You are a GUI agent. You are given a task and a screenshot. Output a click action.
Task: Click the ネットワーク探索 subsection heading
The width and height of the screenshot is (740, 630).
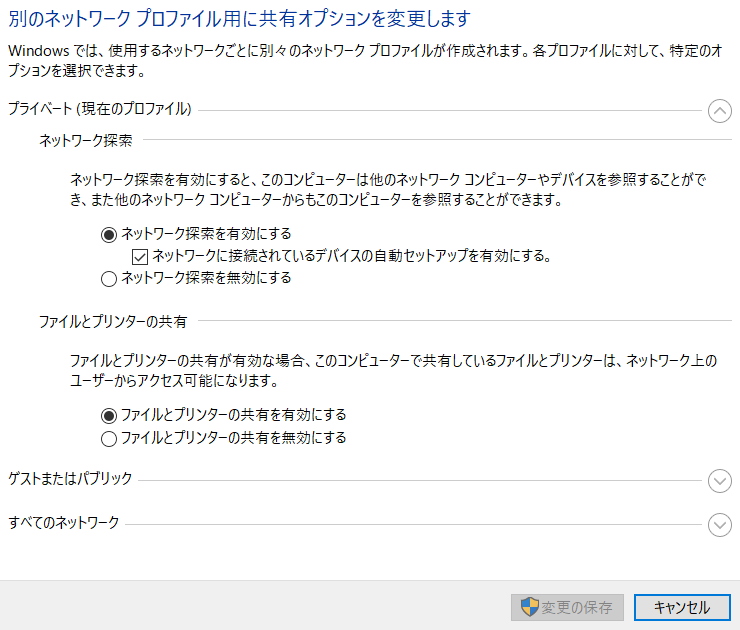point(86,141)
